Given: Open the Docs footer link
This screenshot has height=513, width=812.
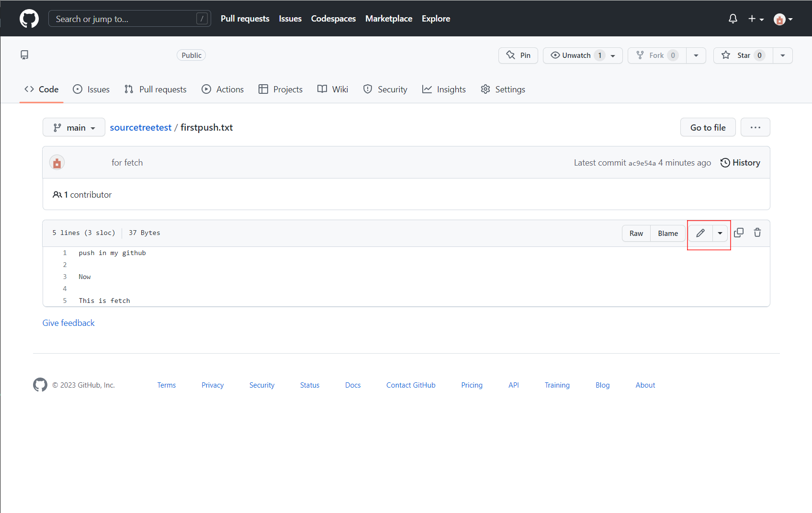Looking at the screenshot, I should (353, 385).
